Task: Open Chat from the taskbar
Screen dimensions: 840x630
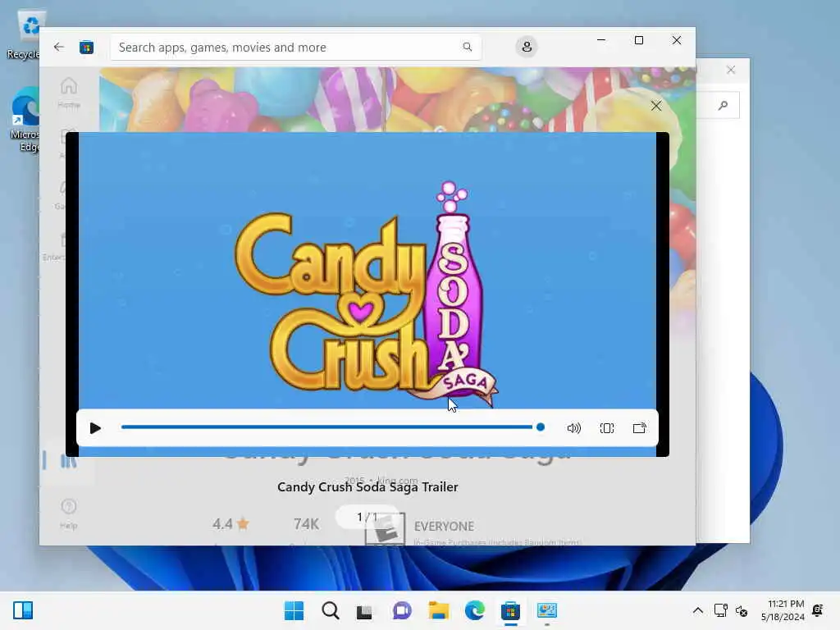Action: (402, 610)
